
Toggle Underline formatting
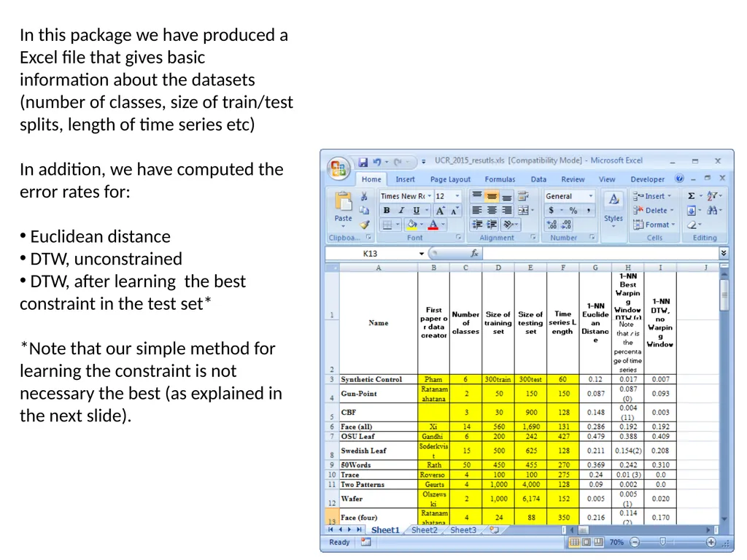[x=416, y=211]
